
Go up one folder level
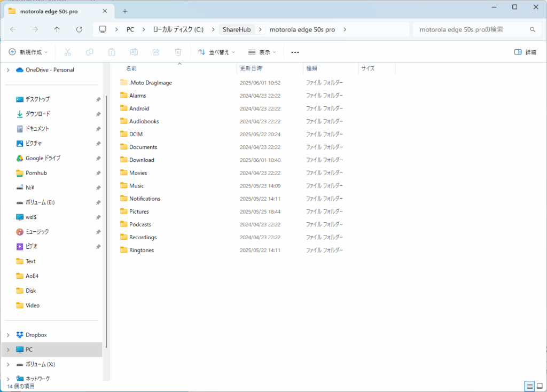57,29
